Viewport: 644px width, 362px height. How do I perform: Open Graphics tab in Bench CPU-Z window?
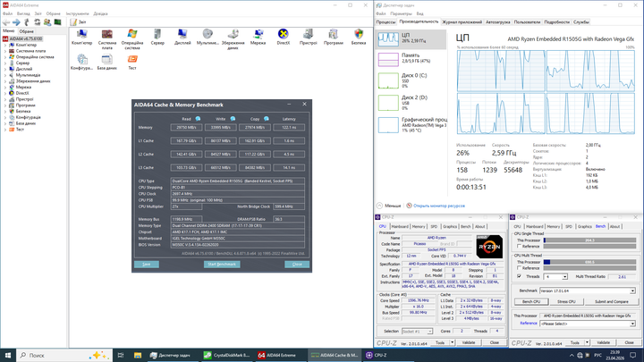tap(584, 226)
